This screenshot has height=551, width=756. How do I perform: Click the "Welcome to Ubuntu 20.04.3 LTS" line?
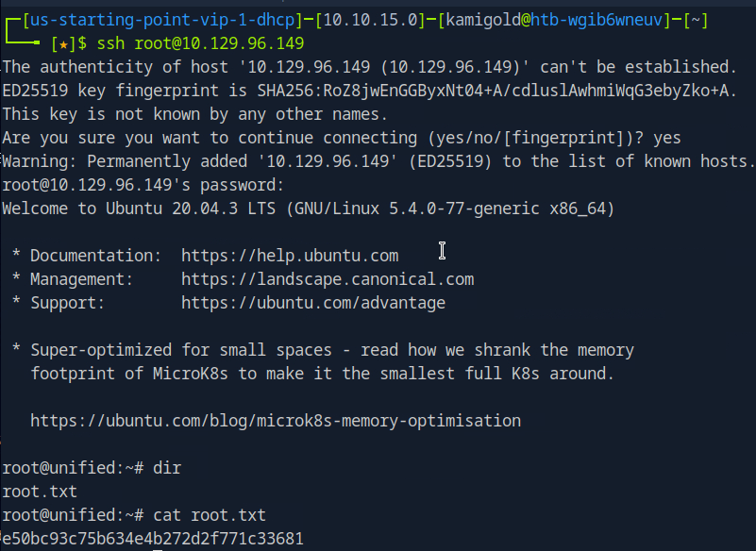[x=308, y=209]
